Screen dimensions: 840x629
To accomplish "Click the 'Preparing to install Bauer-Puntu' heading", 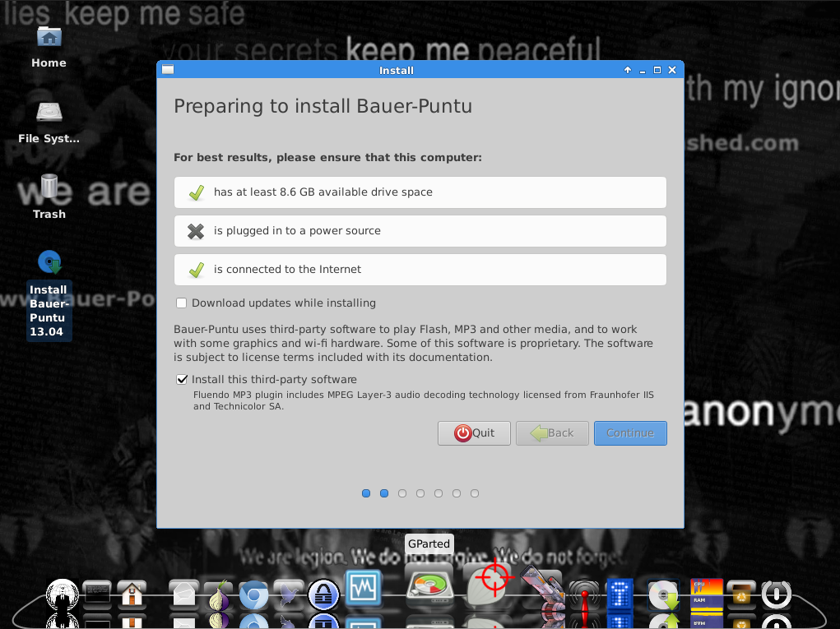I will coord(323,106).
